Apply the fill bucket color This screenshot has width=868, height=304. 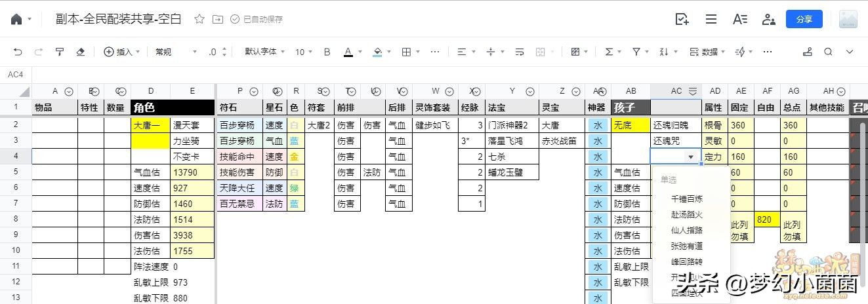point(377,52)
